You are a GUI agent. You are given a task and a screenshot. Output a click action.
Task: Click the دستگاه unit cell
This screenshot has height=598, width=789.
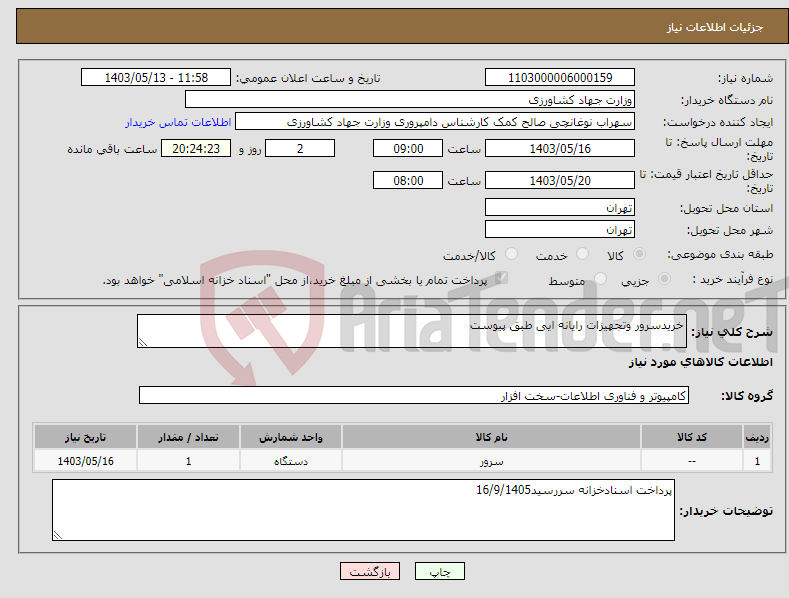pos(290,461)
